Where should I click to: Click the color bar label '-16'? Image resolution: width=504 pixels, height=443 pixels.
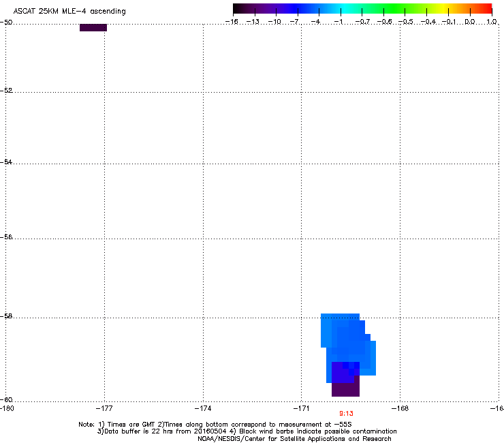point(232,22)
